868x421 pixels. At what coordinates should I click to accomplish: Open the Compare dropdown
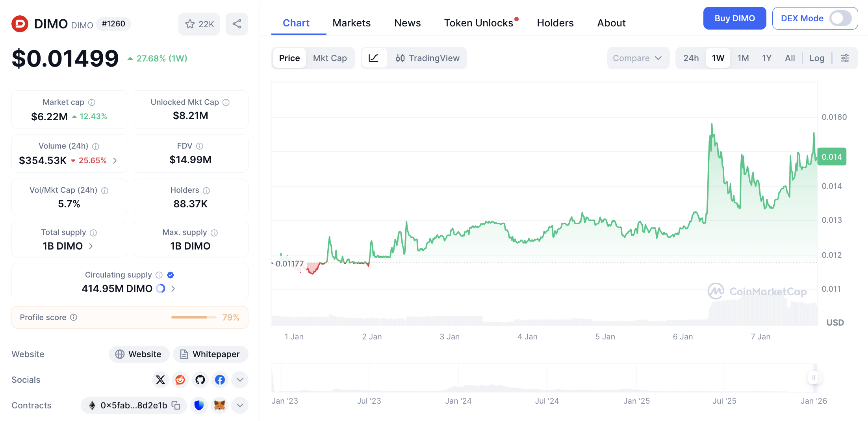pos(637,58)
